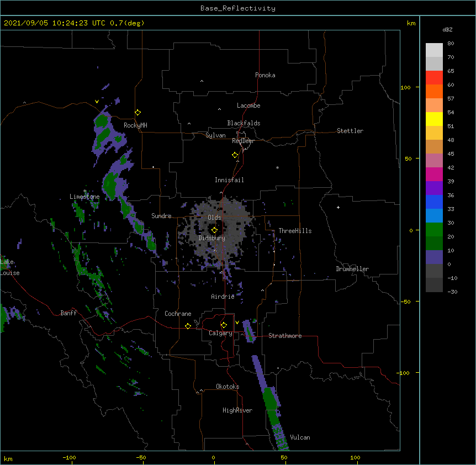Screen dimensions: 476x465
Task: Click the Drumheller city label
Action: click(352, 269)
